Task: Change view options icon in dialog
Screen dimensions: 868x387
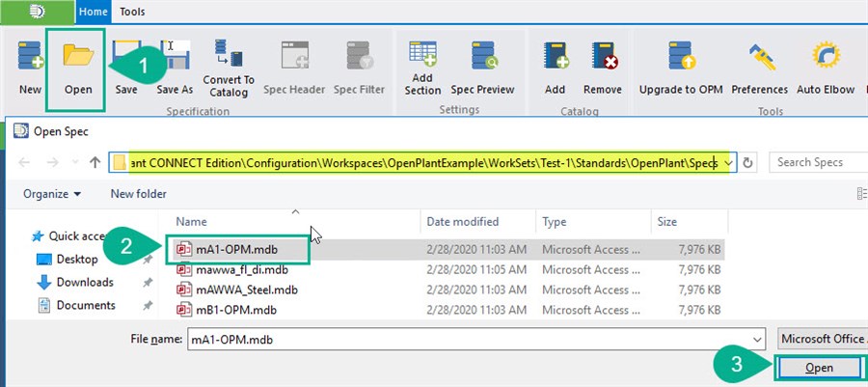Action: (x=862, y=193)
